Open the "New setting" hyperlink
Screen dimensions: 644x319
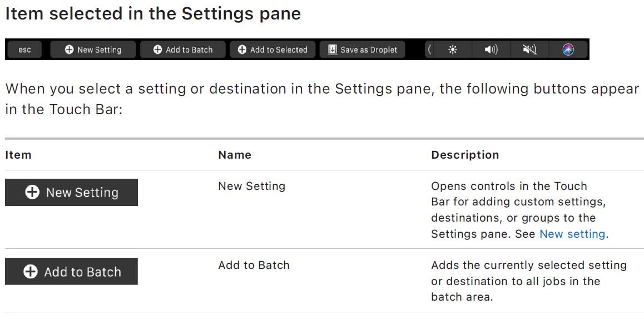click(x=572, y=234)
